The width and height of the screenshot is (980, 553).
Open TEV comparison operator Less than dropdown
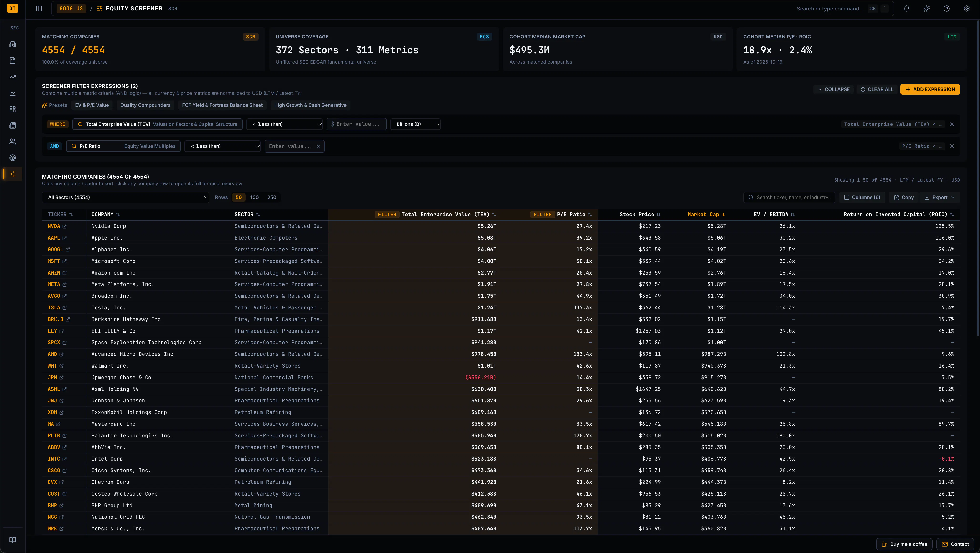(x=285, y=124)
